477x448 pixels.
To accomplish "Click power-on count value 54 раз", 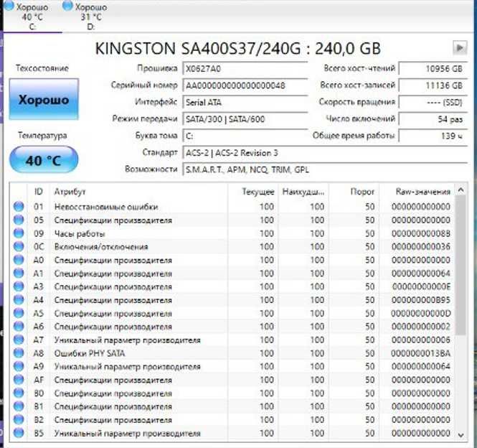I will (x=433, y=119).
